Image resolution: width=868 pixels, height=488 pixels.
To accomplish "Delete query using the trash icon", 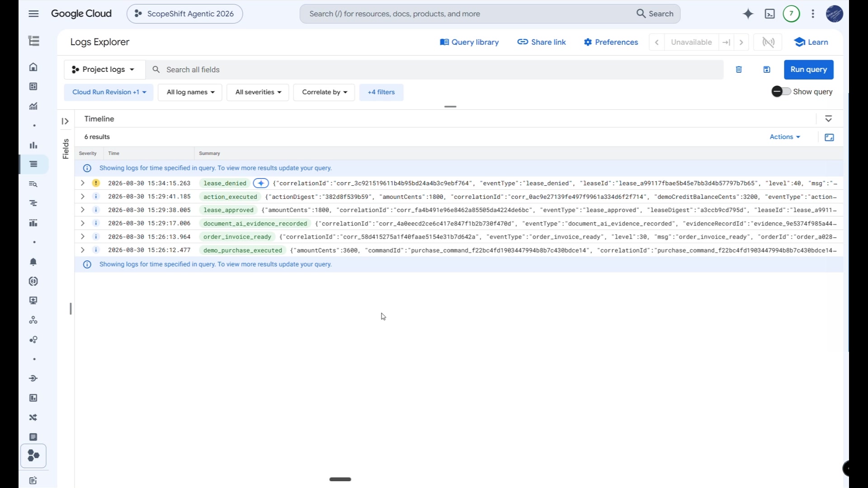I will pyautogui.click(x=739, y=70).
